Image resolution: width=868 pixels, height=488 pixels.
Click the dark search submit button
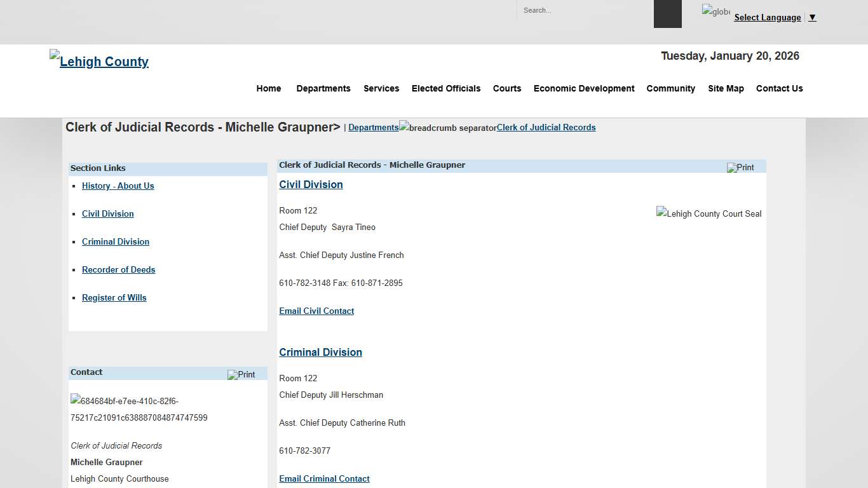[x=667, y=14]
